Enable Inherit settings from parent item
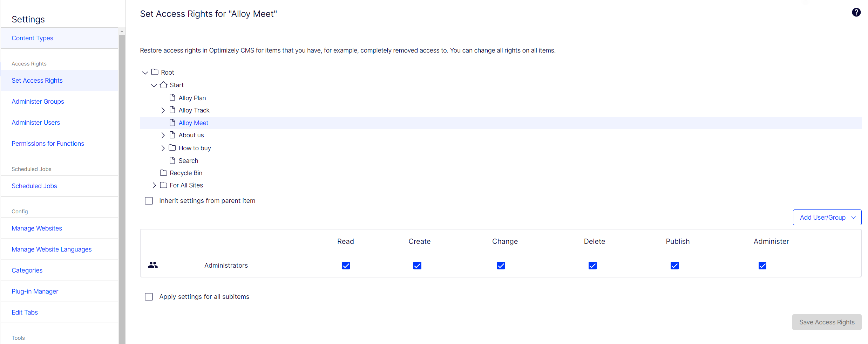 pos(149,201)
